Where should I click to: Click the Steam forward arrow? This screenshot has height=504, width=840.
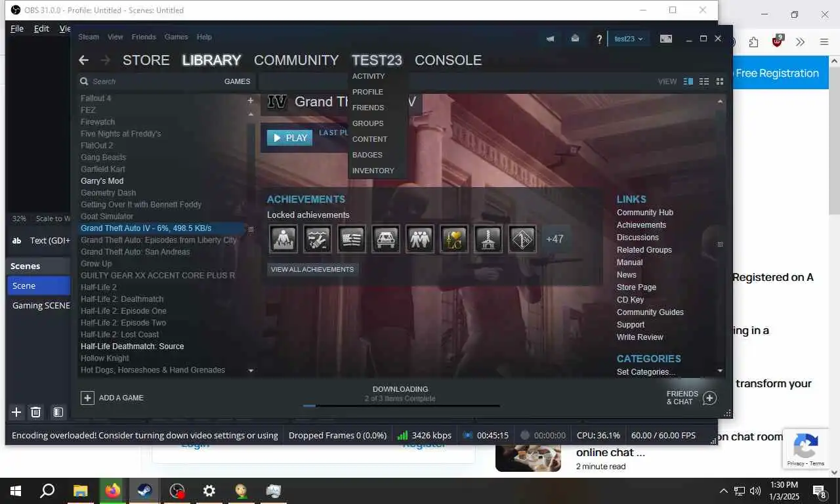[105, 60]
